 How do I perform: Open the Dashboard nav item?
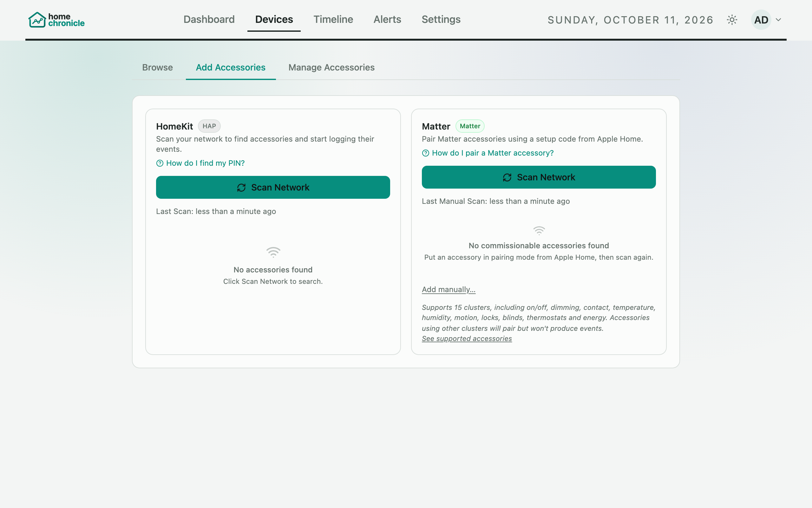click(x=209, y=19)
